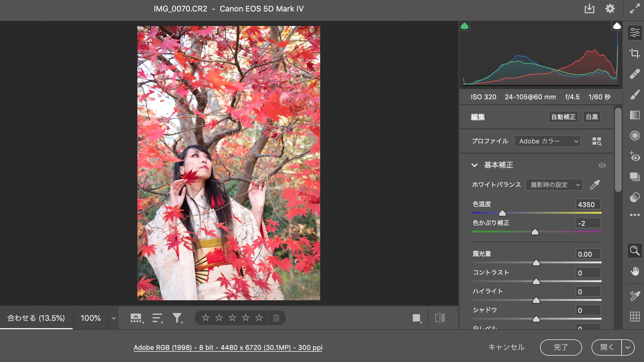This screenshot has width=644, height=362.
Task: Toggle the shadow clipping warning indicator
Action: [465, 26]
